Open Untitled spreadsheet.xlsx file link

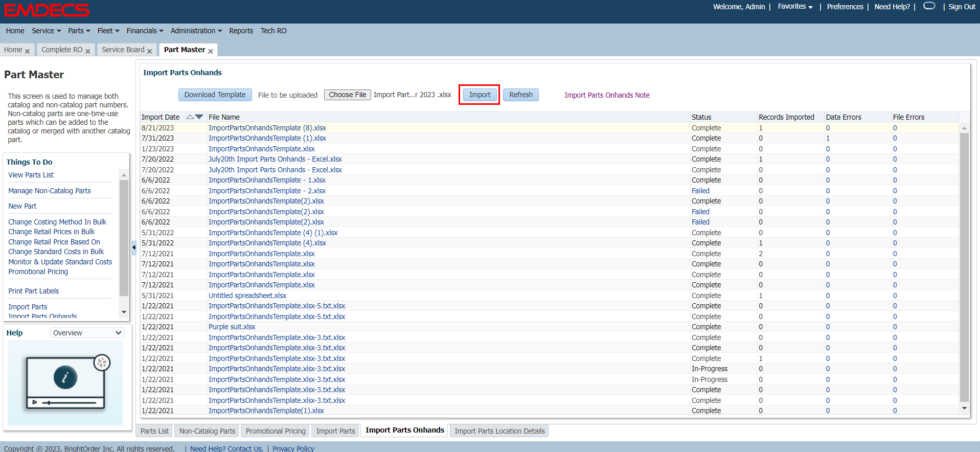[247, 296]
